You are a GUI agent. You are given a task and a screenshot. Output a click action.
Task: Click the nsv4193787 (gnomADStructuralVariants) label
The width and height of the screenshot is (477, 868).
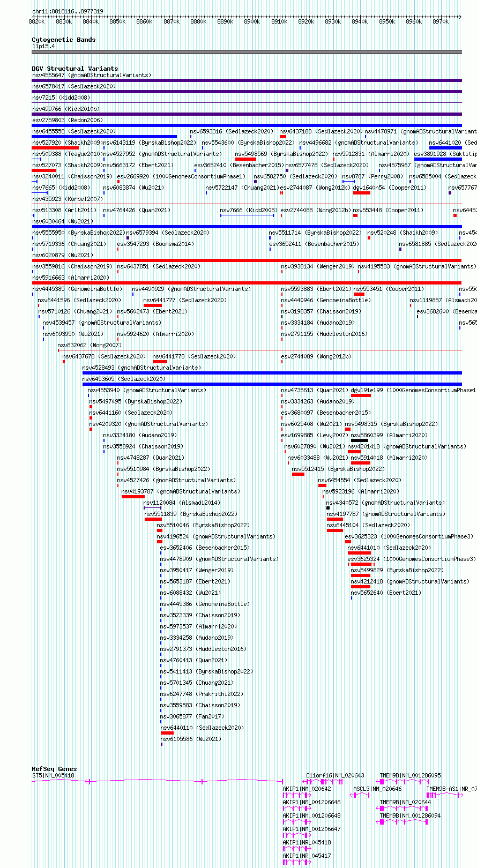180,491
